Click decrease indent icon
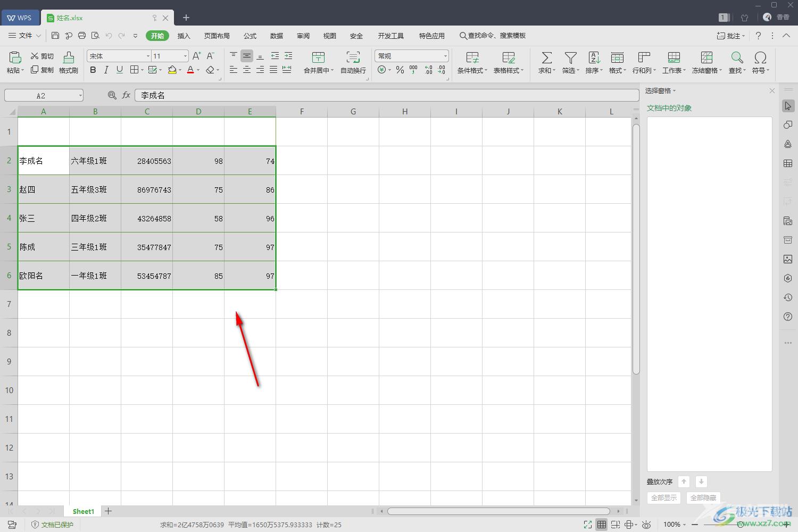 275,56
